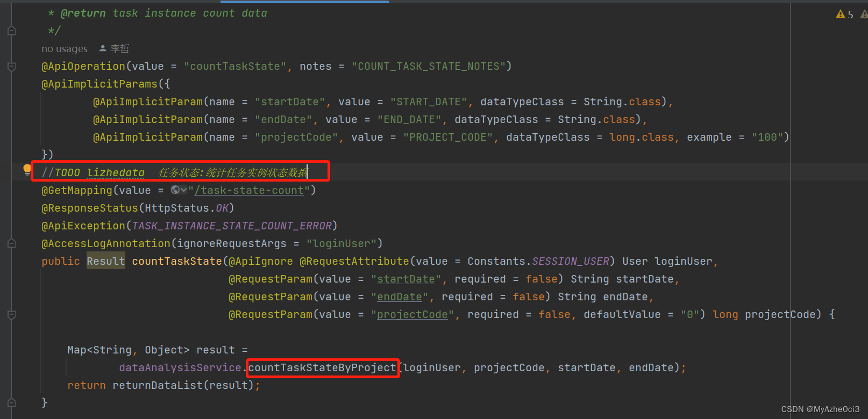The height and width of the screenshot is (419, 868).
Task: Click the yellow lightbulb quick-fix icon
Action: click(x=27, y=170)
